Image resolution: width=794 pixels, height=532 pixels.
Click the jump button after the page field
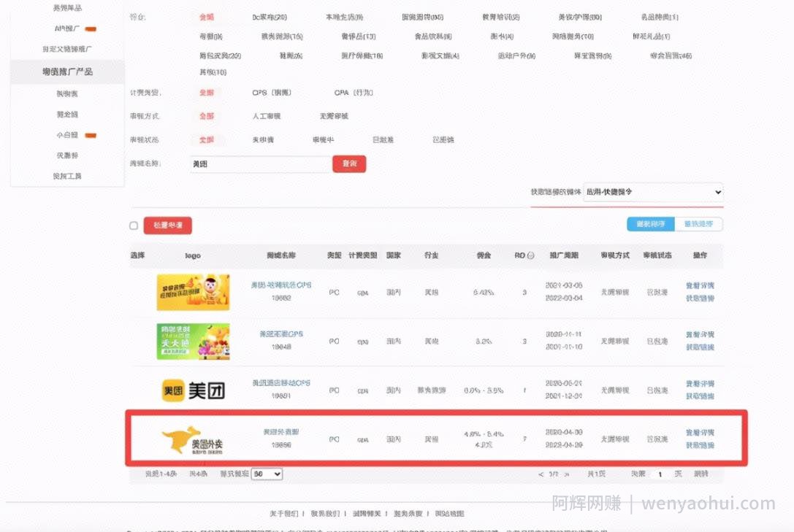pyautogui.click(x=701, y=474)
